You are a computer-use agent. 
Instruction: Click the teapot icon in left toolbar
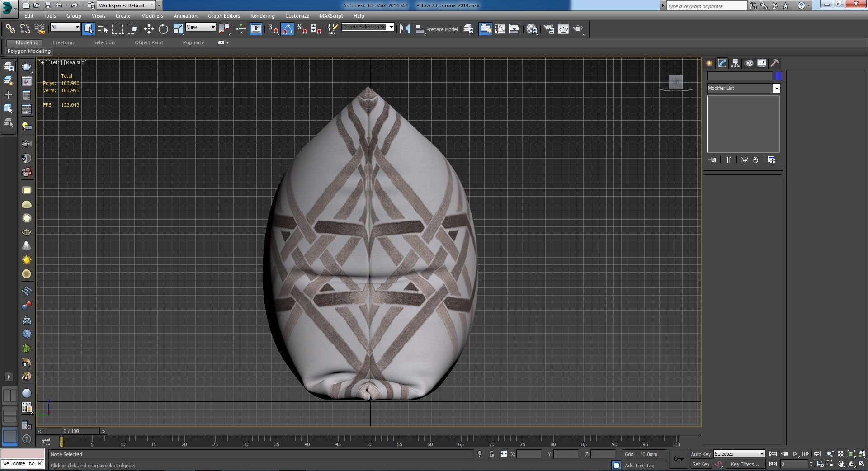(27, 67)
